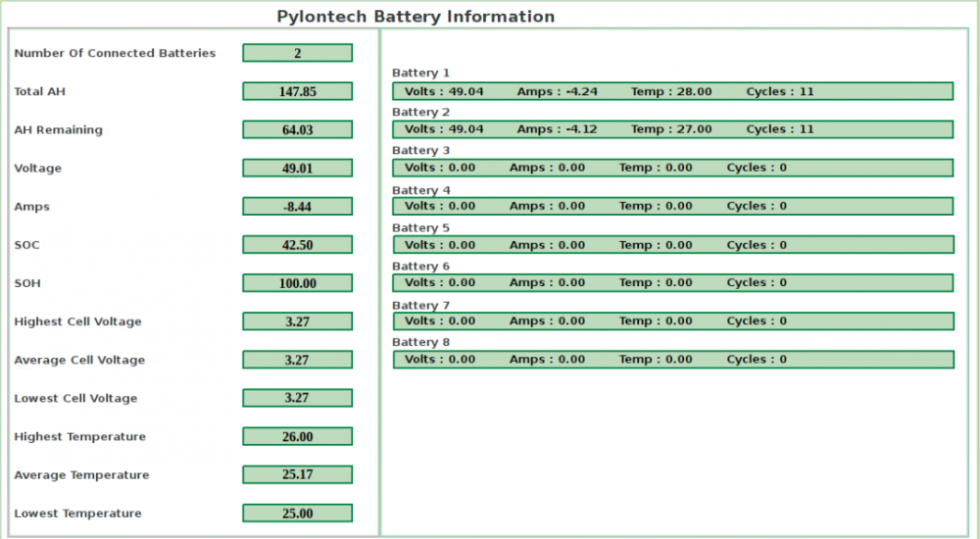Select the Battery 6 status bar
The height and width of the screenshot is (539, 980).
[x=673, y=282]
